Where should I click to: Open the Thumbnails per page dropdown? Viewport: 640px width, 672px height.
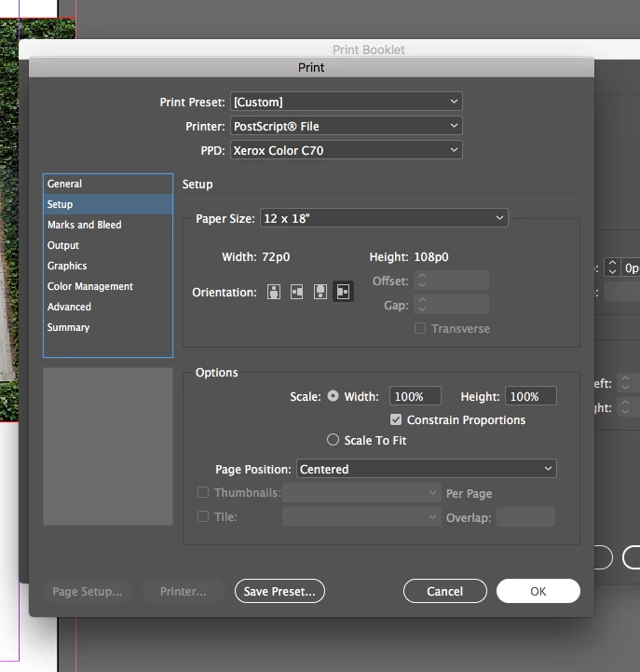tap(361, 493)
